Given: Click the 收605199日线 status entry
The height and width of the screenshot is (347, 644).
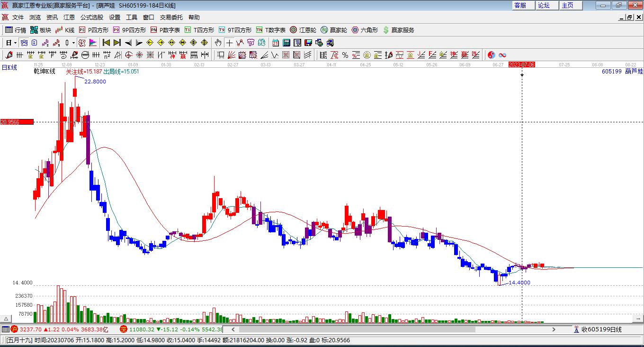Looking at the screenshot, I should [x=598, y=329].
